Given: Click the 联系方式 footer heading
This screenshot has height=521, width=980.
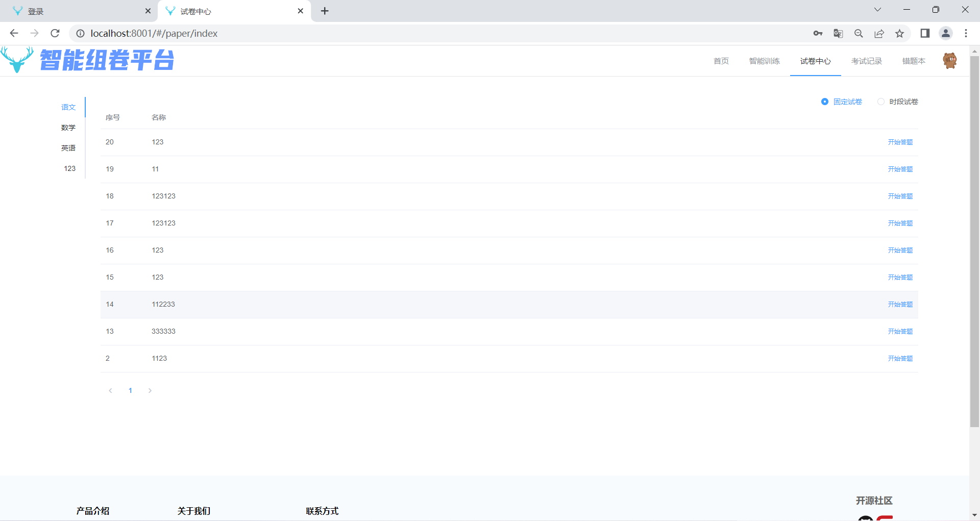Looking at the screenshot, I should coord(322,511).
